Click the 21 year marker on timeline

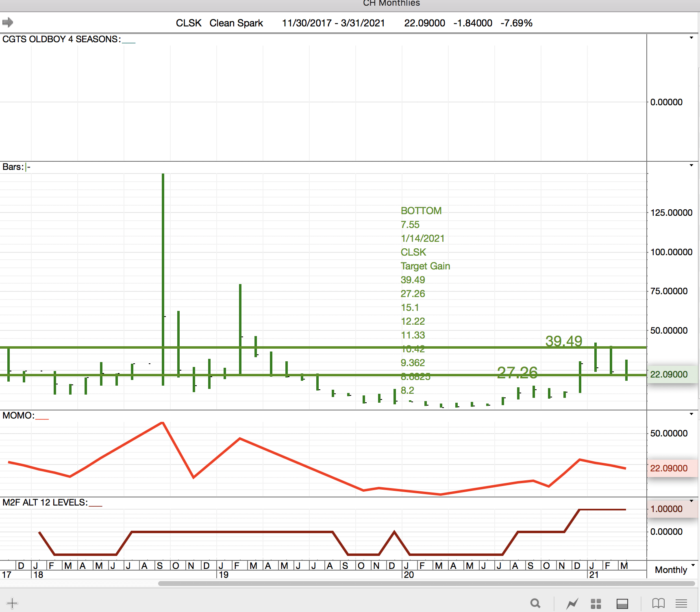594,575
